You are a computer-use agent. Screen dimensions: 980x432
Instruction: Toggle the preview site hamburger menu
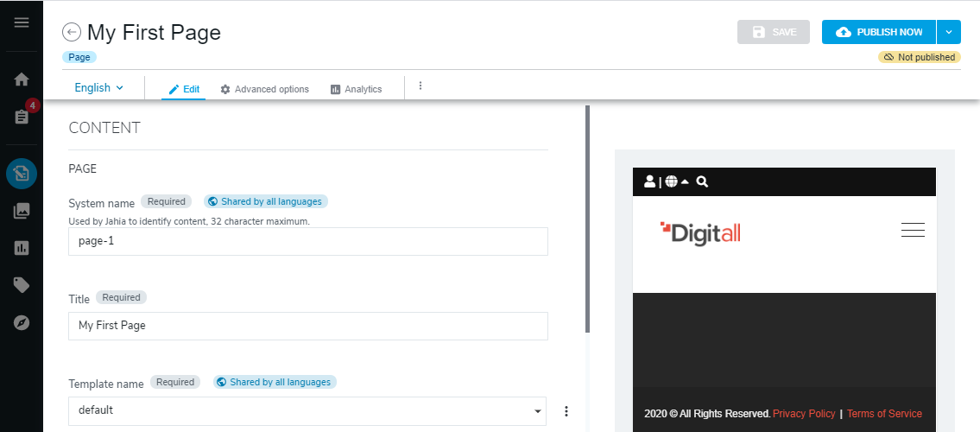click(913, 230)
